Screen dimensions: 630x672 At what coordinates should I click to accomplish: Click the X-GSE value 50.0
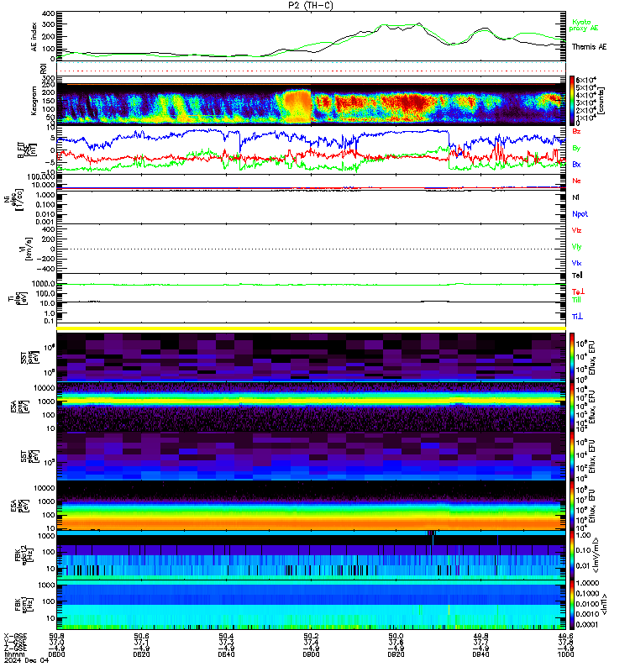tap(396, 637)
